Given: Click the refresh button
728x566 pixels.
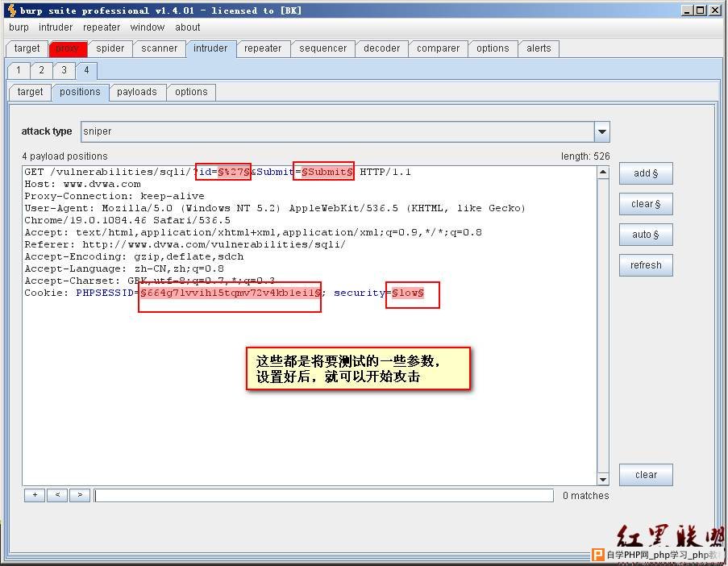Looking at the screenshot, I should pos(646,265).
